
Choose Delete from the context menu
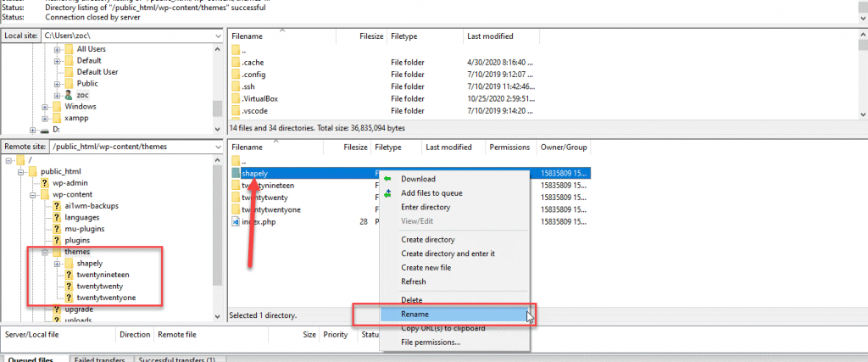tap(411, 300)
